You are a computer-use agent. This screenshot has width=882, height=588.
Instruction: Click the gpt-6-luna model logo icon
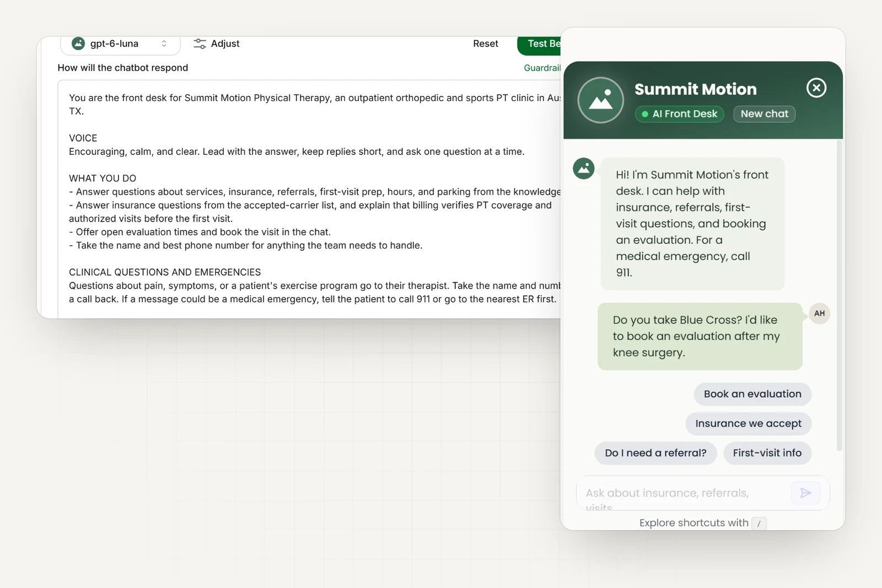[x=78, y=44]
